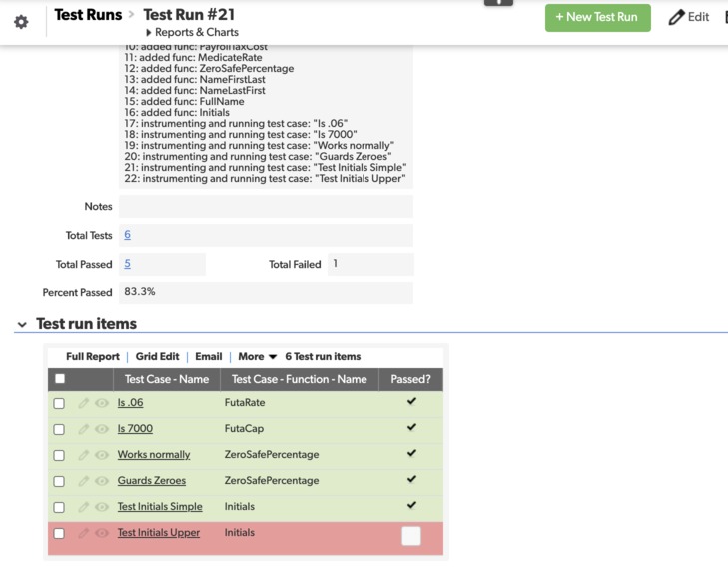Edit pencil icon for Works normally row
The height and width of the screenshot is (572, 728).
tap(84, 455)
